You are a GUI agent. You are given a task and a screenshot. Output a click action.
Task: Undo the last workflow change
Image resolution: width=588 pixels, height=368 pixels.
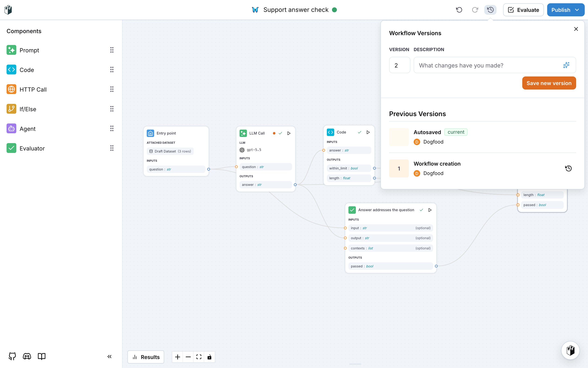coord(459,10)
